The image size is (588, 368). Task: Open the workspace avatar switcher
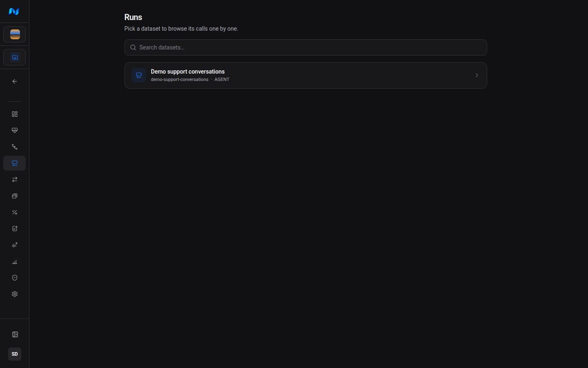[15, 34]
